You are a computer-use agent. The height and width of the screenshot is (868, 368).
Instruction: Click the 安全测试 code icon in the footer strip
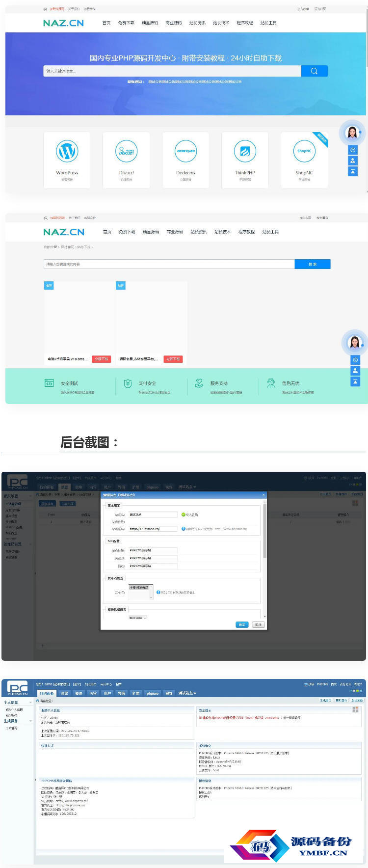49,383
